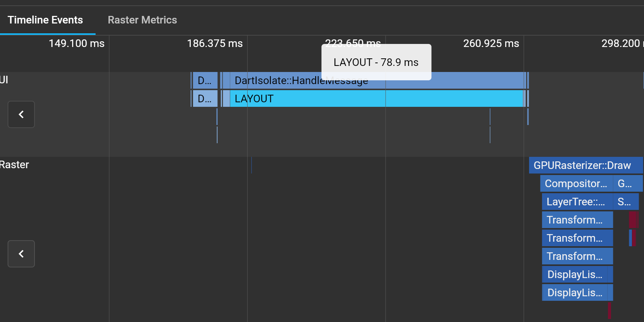644x322 pixels.
Task: Click the Raster track label
Action: click(x=14, y=164)
